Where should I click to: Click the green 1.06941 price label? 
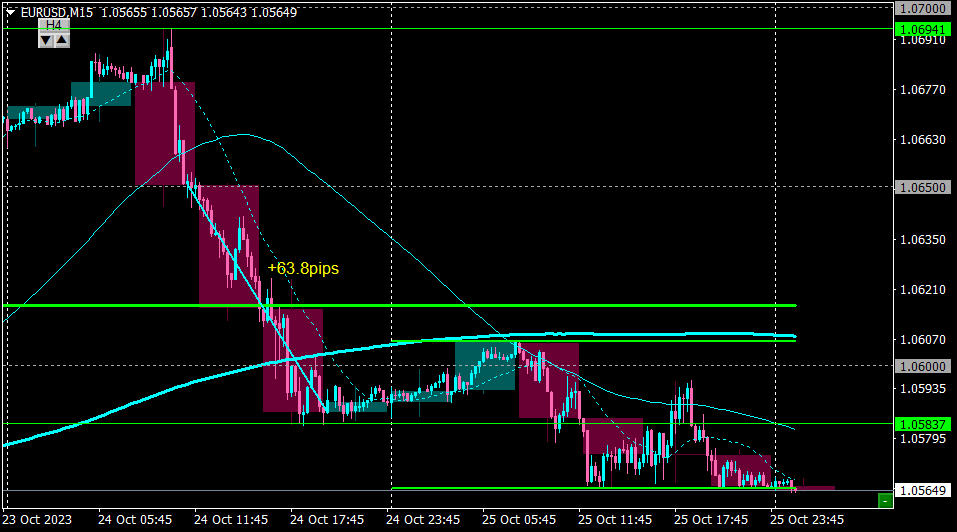click(x=923, y=29)
